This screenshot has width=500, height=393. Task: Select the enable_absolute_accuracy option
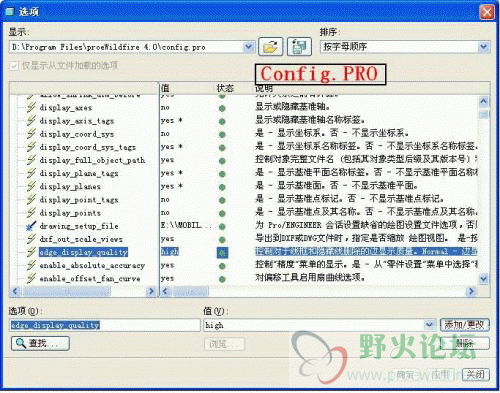pyautogui.click(x=92, y=265)
